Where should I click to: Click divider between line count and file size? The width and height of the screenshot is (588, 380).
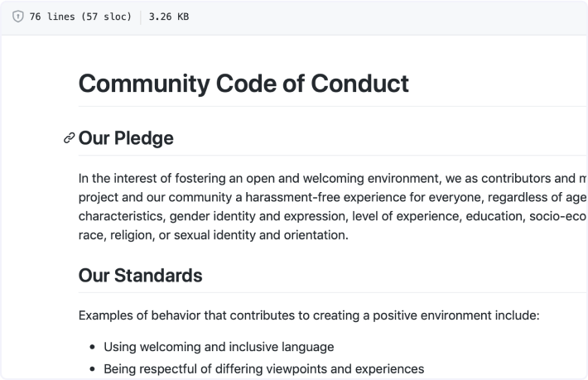click(140, 17)
